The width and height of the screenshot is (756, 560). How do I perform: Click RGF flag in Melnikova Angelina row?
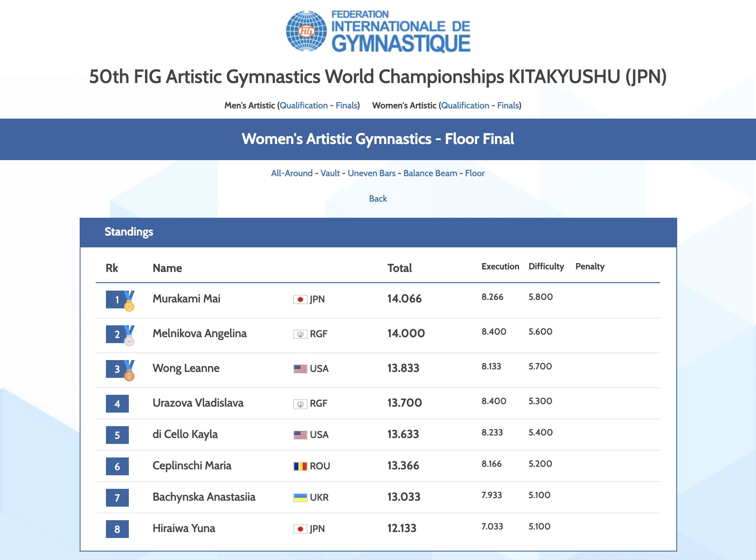300,334
